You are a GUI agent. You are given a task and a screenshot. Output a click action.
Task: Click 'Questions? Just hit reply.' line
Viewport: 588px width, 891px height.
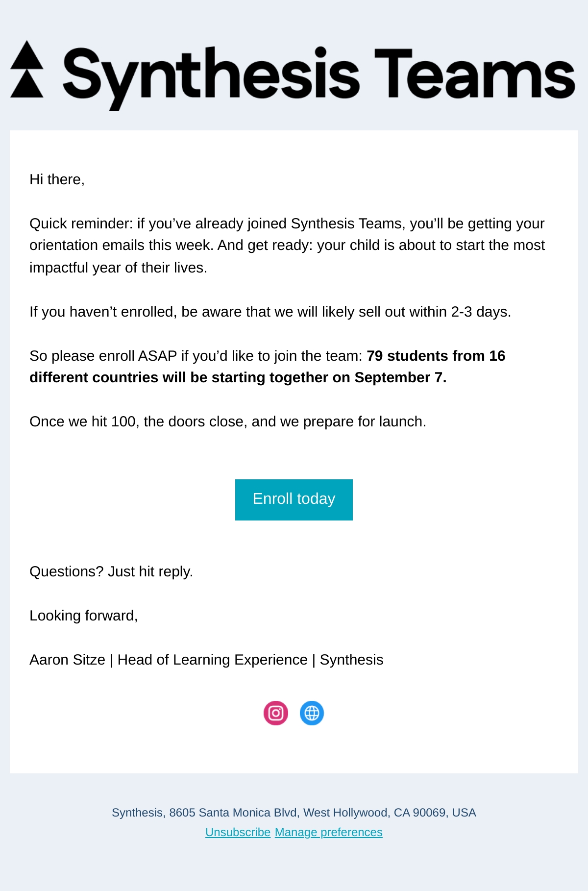(111, 571)
